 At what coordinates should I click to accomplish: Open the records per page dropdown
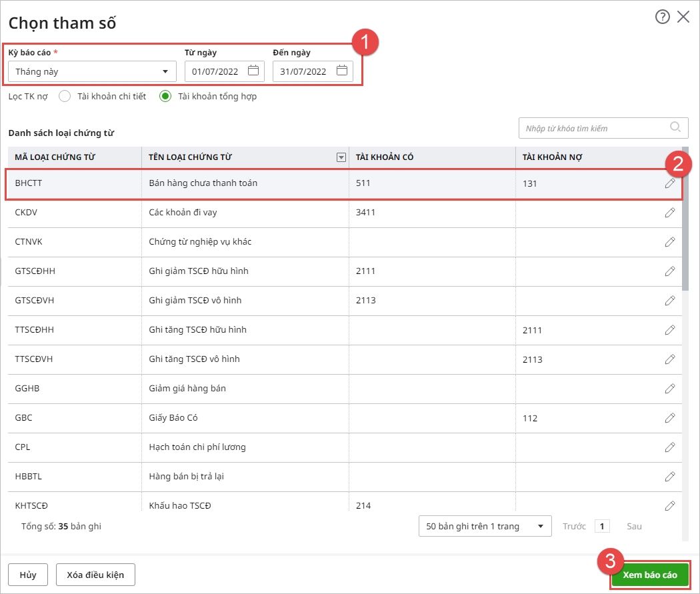click(x=485, y=526)
